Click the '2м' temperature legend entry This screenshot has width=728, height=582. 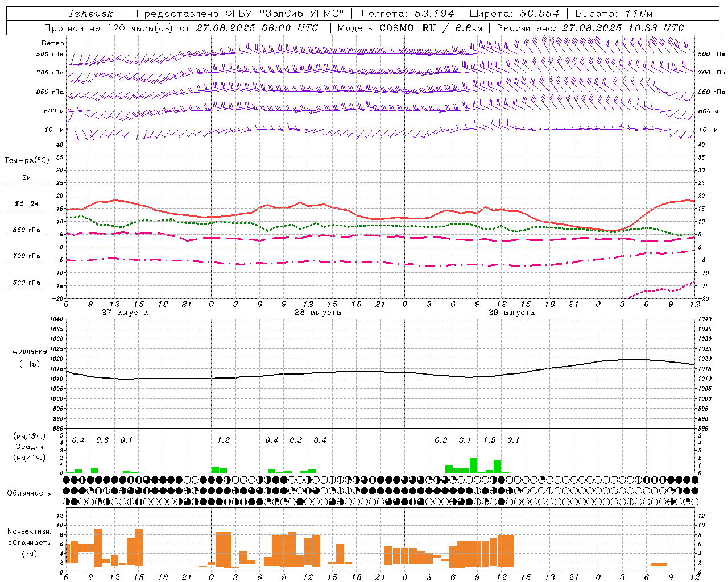(x=27, y=178)
